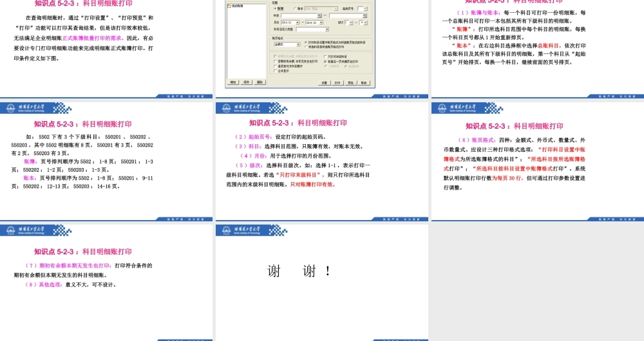
Task: Click the 我的账簿 folder icon in the dialog
Action: click(229, 6)
